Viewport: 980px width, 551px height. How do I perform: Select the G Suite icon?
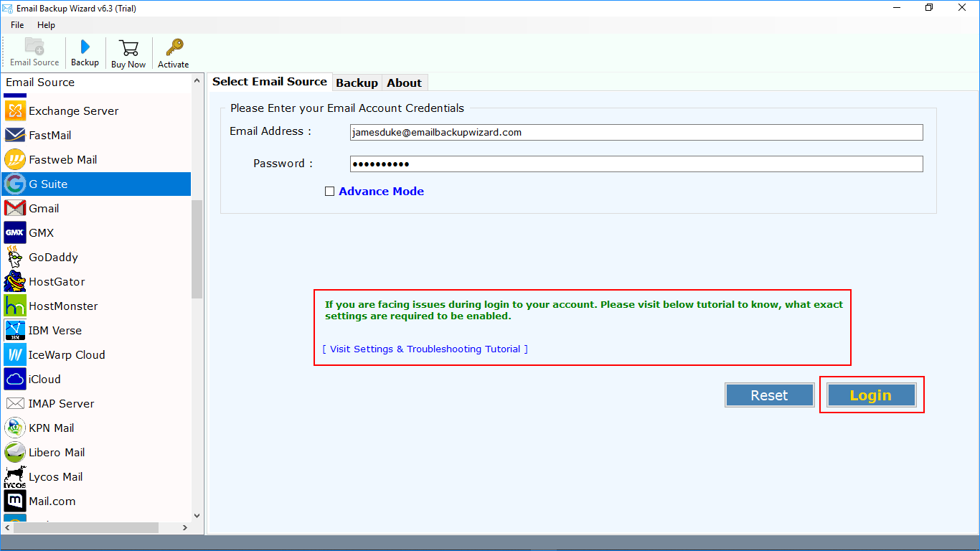(x=15, y=184)
